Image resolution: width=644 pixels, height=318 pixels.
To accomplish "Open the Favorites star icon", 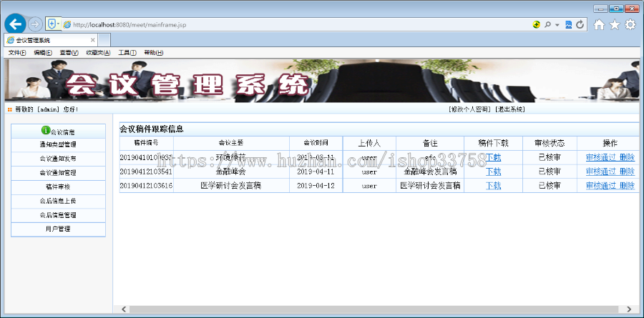I will [615, 25].
